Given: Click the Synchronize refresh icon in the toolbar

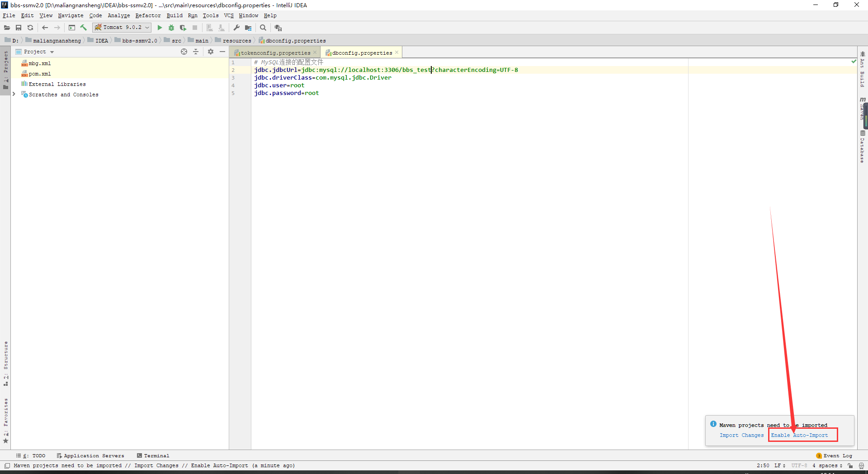Looking at the screenshot, I should coord(30,28).
